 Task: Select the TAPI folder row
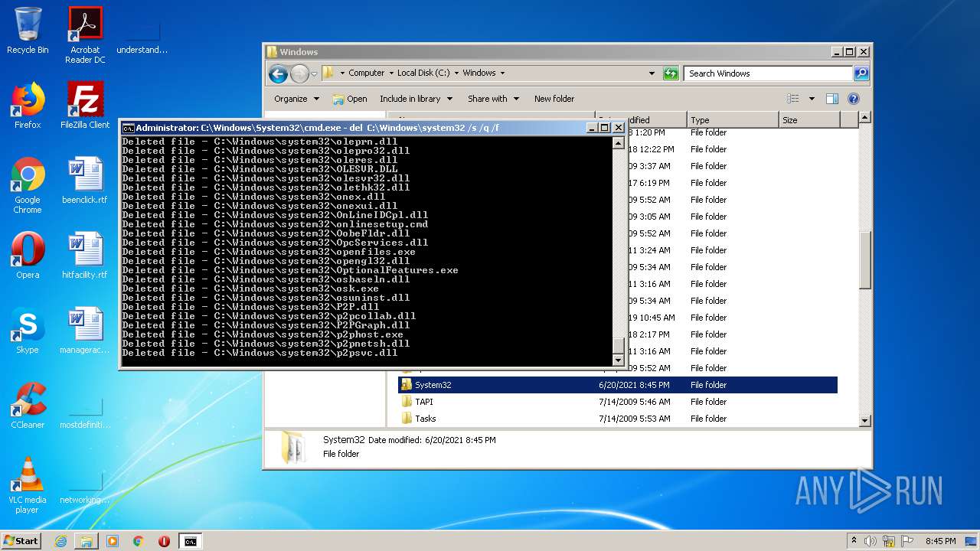click(617, 402)
